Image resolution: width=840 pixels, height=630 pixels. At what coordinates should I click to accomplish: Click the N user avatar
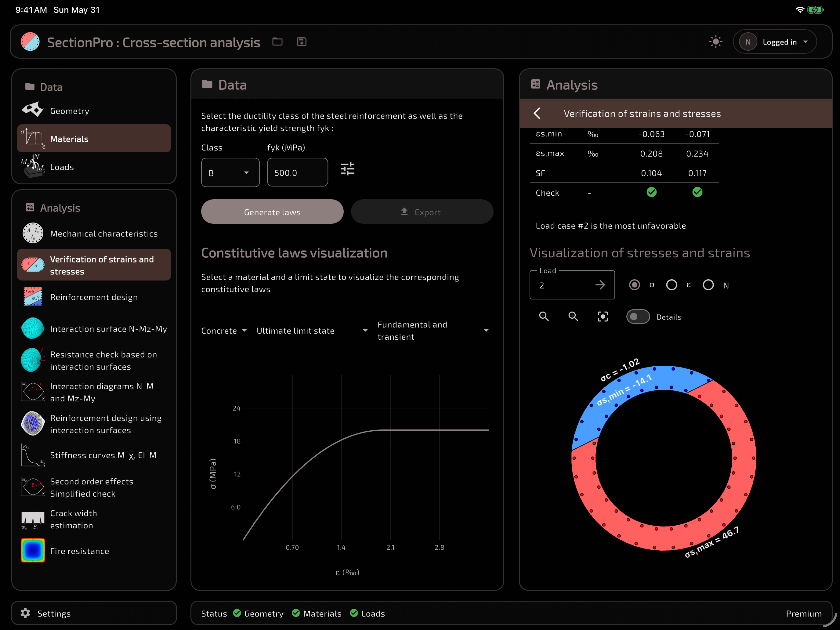point(748,42)
